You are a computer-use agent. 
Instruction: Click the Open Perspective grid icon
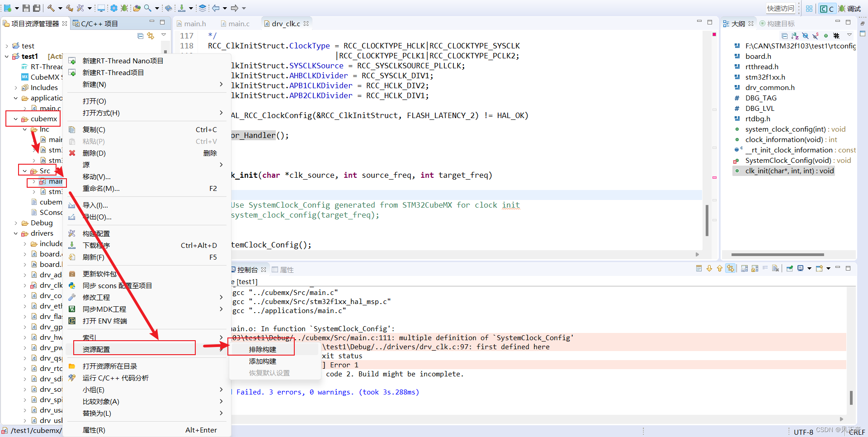tap(809, 9)
